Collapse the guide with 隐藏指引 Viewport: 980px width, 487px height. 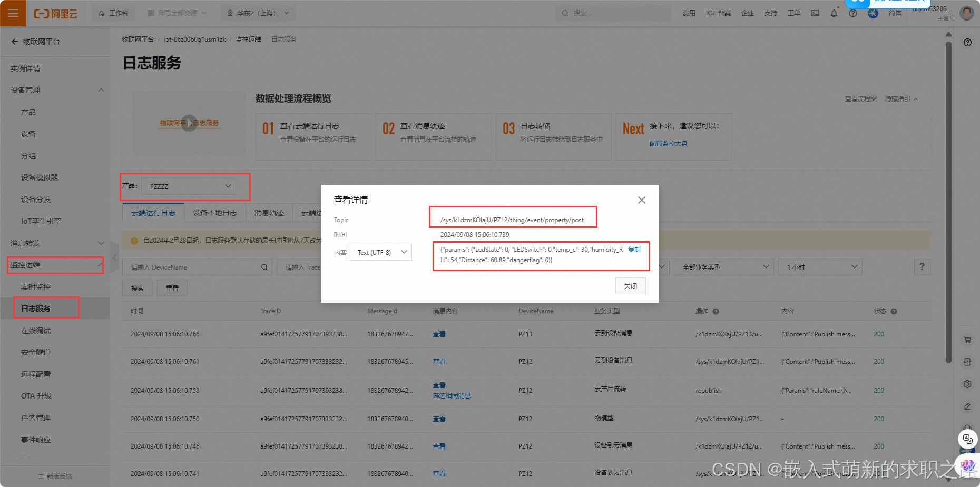tap(901, 99)
